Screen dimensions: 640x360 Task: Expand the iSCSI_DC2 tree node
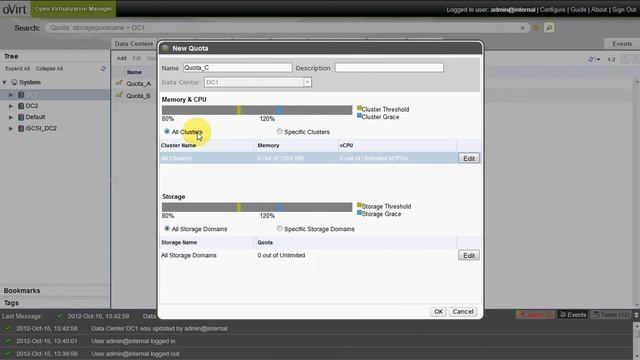(11, 129)
